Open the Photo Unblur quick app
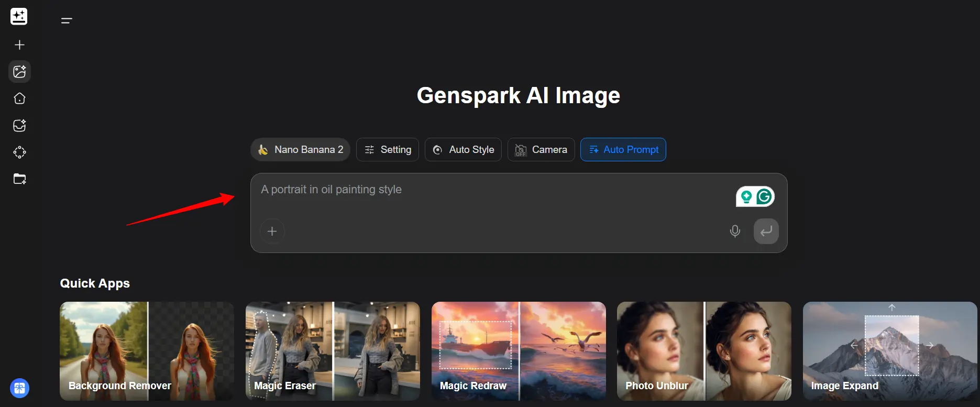The height and width of the screenshot is (407, 980). click(x=704, y=351)
